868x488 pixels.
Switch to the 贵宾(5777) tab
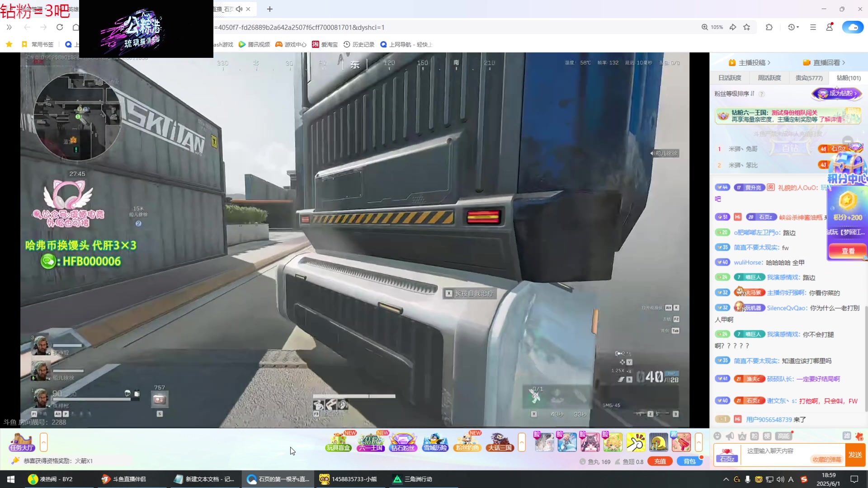809,78
